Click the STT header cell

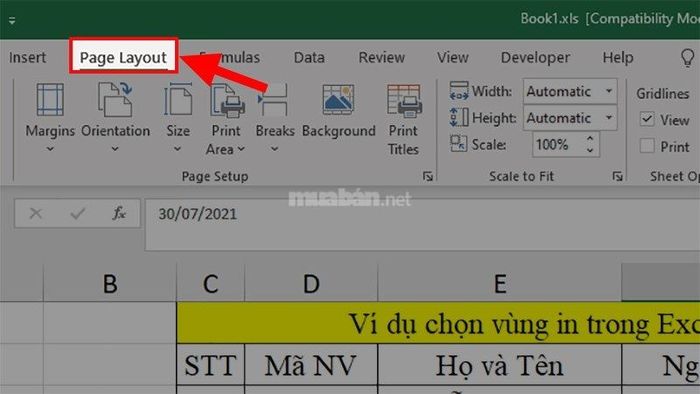[x=210, y=365]
